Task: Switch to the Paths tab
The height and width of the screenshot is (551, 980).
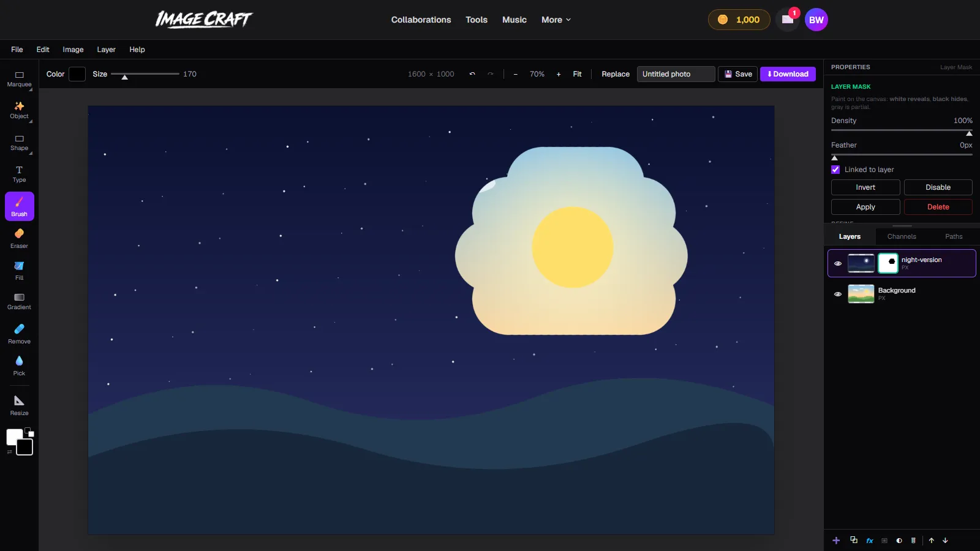Action: 954,236
